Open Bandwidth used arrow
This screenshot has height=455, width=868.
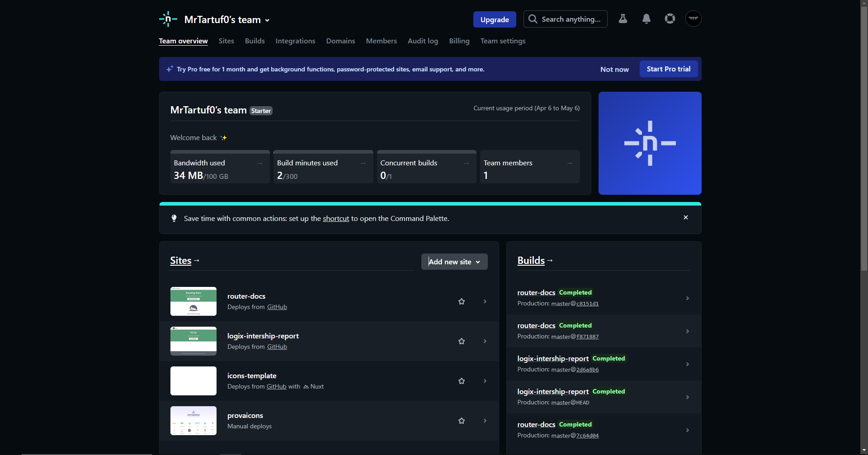coord(260,163)
